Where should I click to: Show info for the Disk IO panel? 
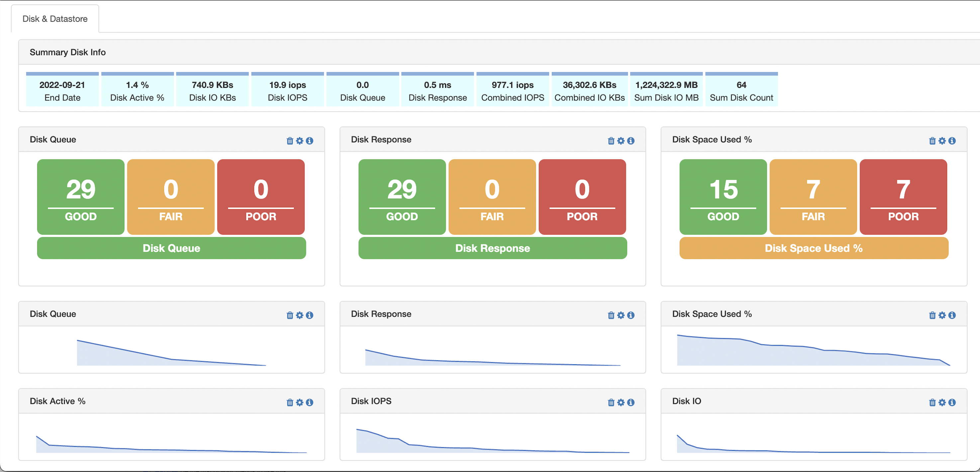tap(951, 402)
